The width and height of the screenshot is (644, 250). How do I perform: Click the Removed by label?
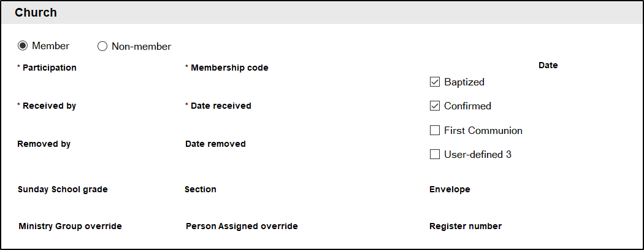[x=44, y=144]
